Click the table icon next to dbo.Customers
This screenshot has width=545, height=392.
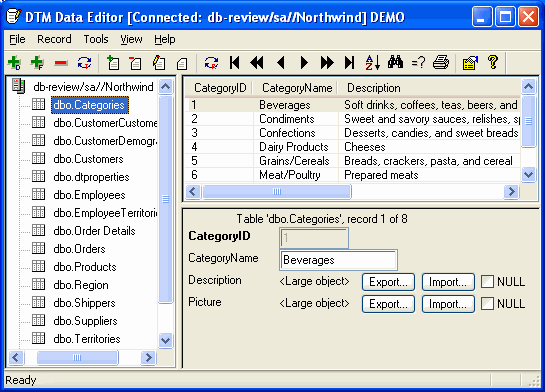point(39,158)
